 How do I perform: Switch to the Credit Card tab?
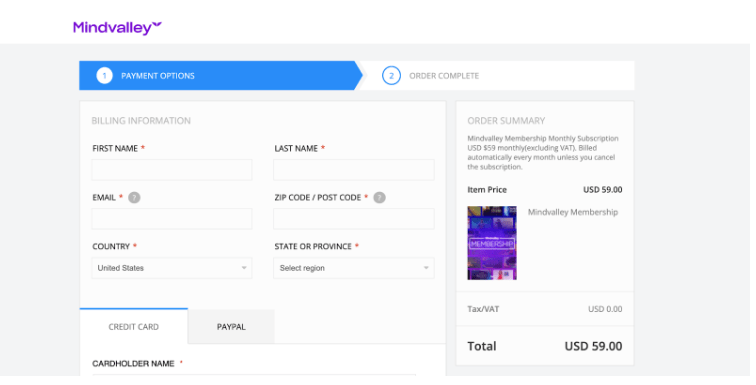[x=134, y=326]
